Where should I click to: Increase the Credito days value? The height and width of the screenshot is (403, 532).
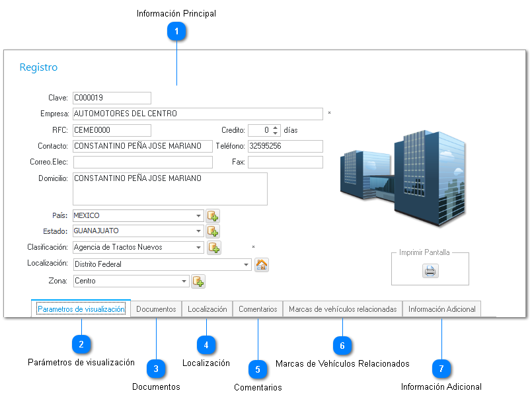pyautogui.click(x=276, y=128)
